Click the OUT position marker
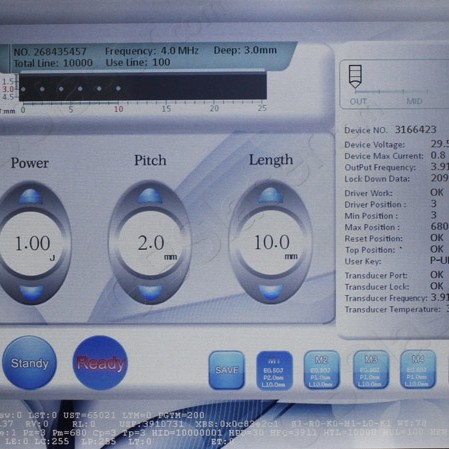This screenshot has width=449, height=449. pos(358,101)
